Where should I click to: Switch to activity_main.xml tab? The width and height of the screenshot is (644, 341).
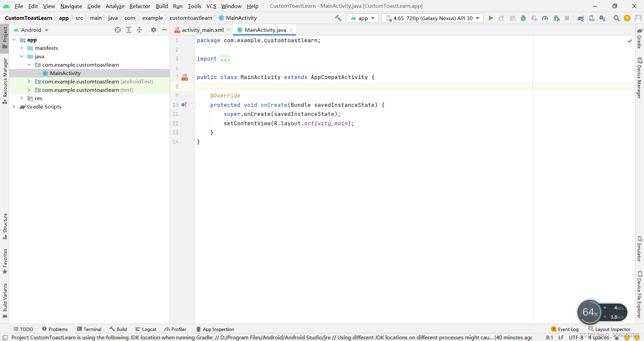coord(203,30)
